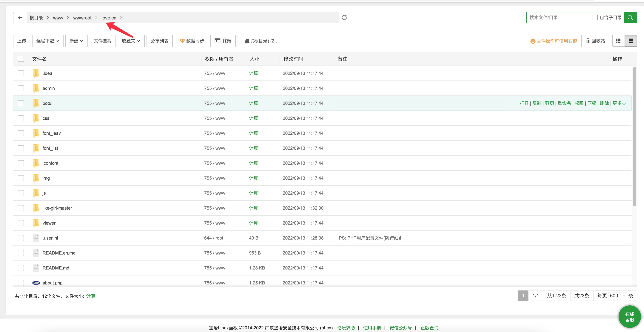This screenshot has width=644, height=332.
Task: Open the about.php file icon
Action: pos(36,283)
